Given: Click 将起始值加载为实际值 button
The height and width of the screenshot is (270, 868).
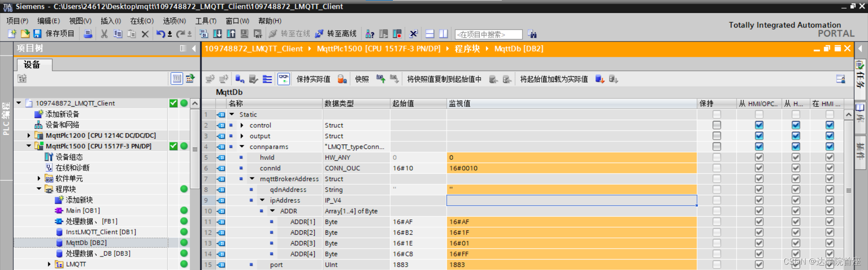Looking at the screenshot, I should [x=554, y=79].
